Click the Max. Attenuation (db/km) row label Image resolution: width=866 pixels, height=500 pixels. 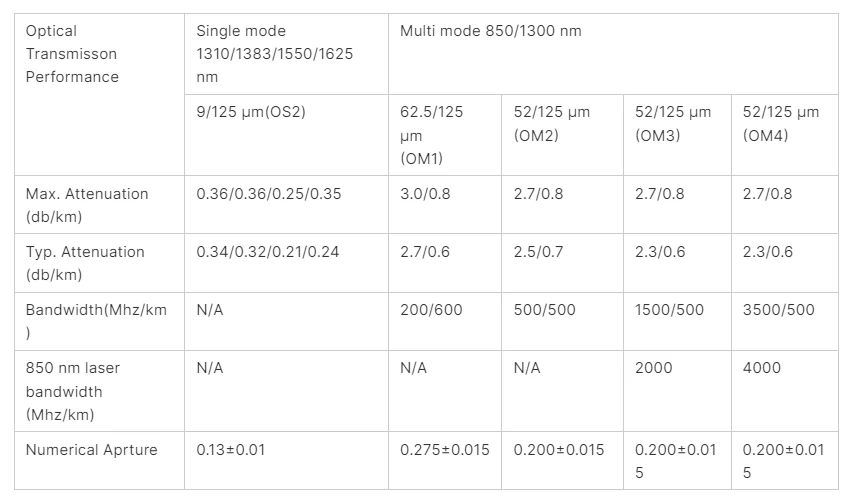(x=99, y=204)
